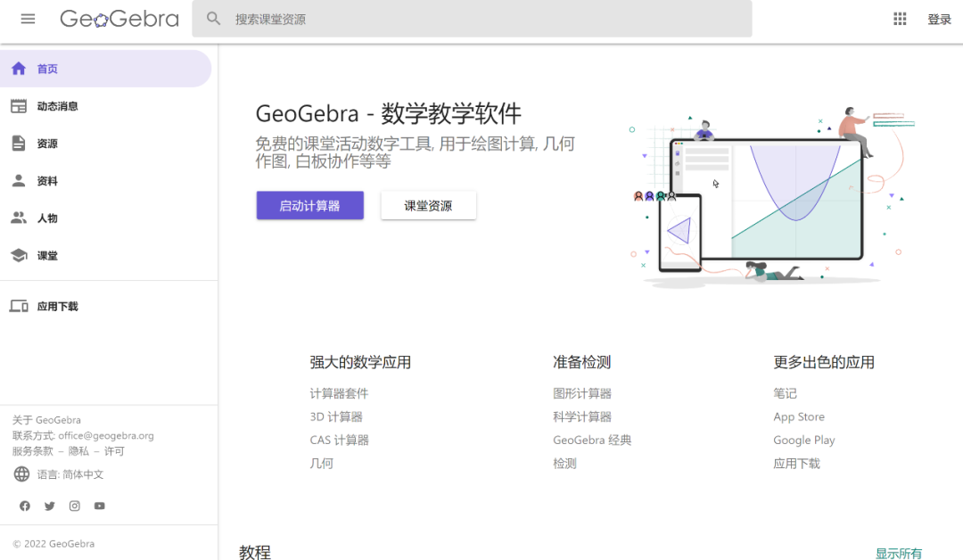The image size is (963, 560).
Task: Click the home icon beside 首页
Action: point(19,69)
